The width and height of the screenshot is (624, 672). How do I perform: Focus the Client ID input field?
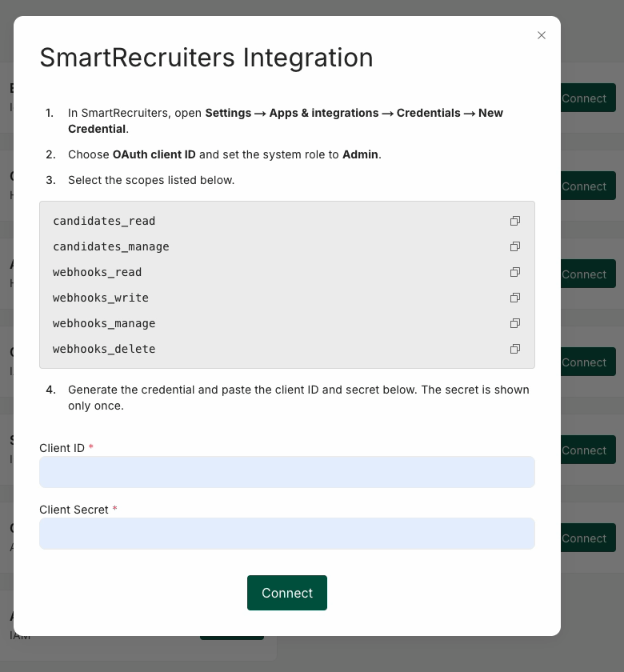[x=287, y=472]
